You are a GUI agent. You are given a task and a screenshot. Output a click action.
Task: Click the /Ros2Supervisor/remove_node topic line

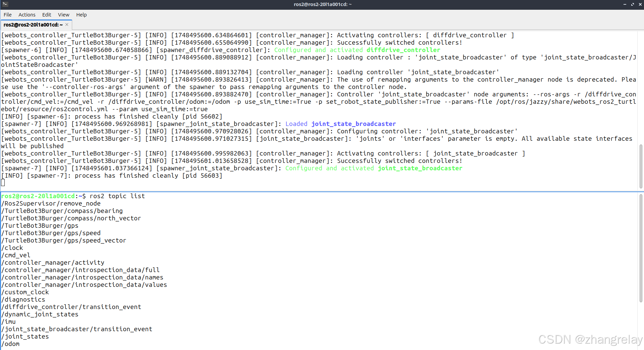pyautogui.click(x=51, y=204)
